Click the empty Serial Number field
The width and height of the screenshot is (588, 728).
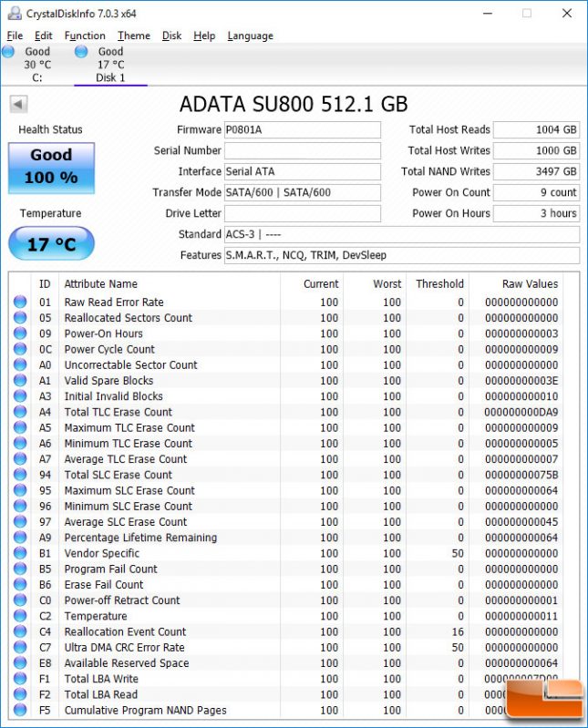pyautogui.click(x=303, y=150)
